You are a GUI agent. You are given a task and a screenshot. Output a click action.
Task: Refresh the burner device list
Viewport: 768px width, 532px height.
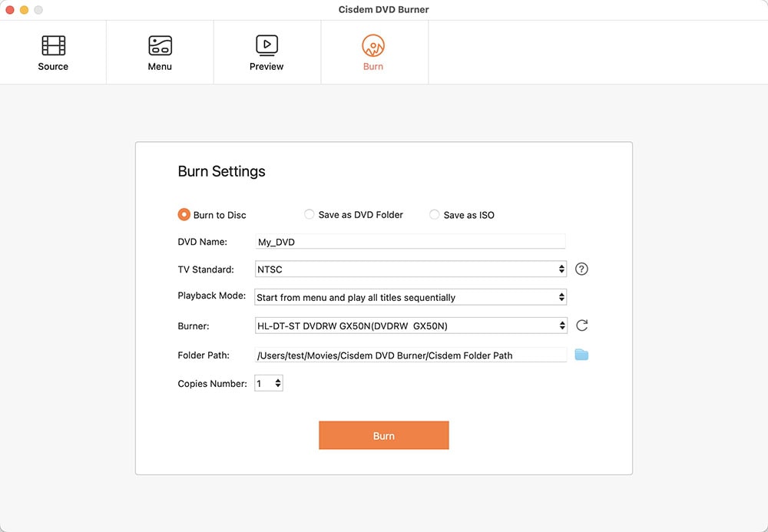click(581, 325)
